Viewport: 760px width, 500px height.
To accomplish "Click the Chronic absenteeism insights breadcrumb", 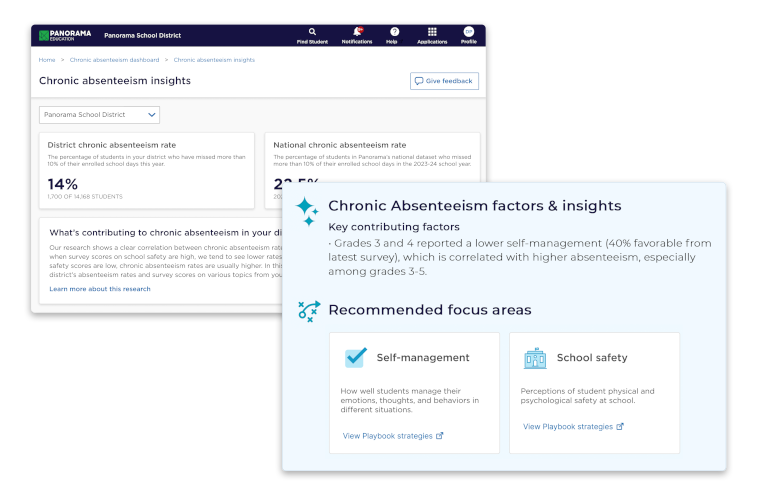I will pos(214,60).
